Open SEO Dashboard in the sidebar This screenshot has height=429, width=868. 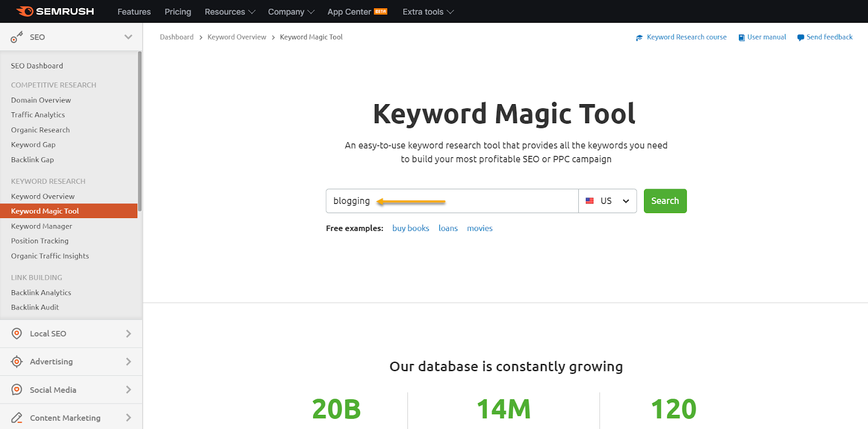pyautogui.click(x=37, y=66)
